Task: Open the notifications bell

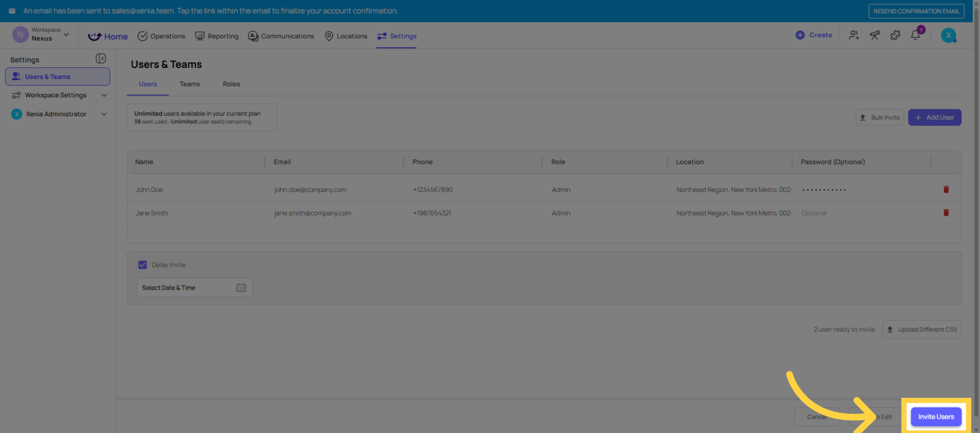Action: click(916, 35)
